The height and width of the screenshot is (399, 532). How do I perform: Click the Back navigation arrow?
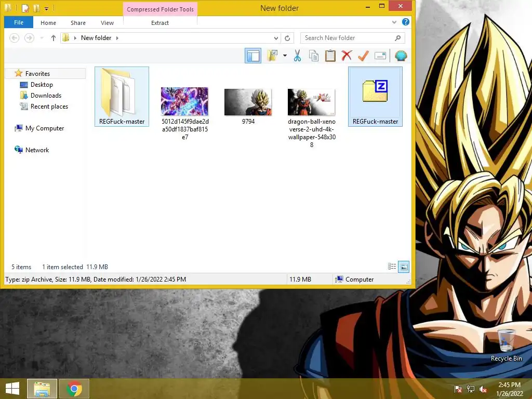pos(14,37)
